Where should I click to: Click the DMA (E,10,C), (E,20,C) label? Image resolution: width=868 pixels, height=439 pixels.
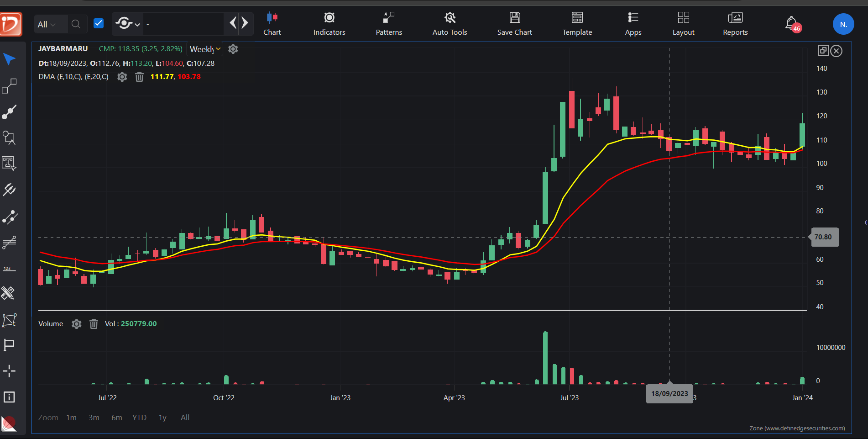click(x=73, y=77)
